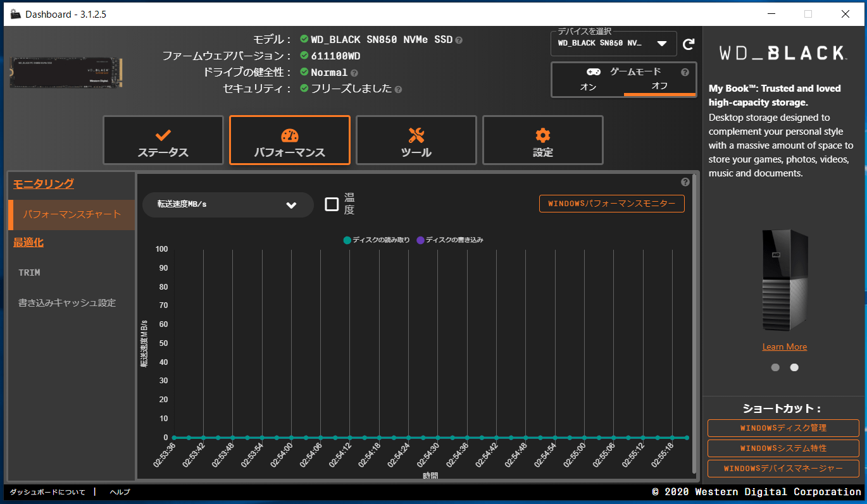
Task: Select the second carousel dot in ad panel
Action: (794, 367)
